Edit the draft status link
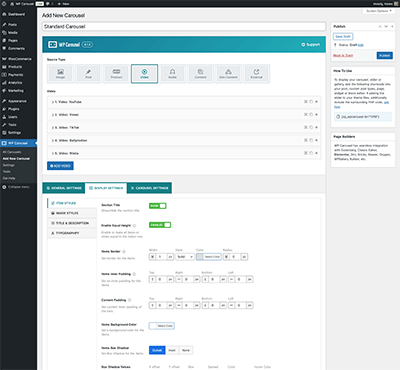Screen dimensions: 400x370 361,45
